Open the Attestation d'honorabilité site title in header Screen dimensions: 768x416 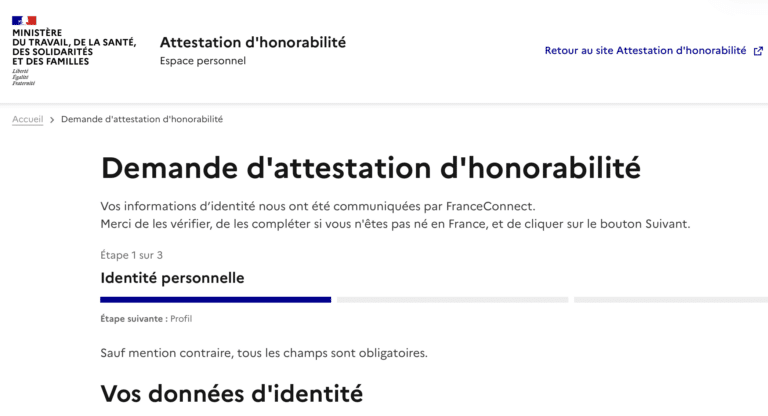click(x=253, y=42)
